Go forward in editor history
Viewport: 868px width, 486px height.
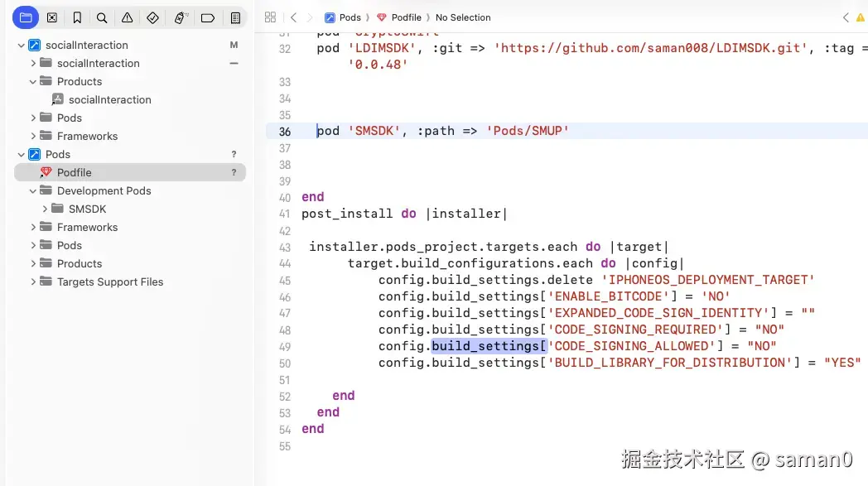pyautogui.click(x=310, y=17)
